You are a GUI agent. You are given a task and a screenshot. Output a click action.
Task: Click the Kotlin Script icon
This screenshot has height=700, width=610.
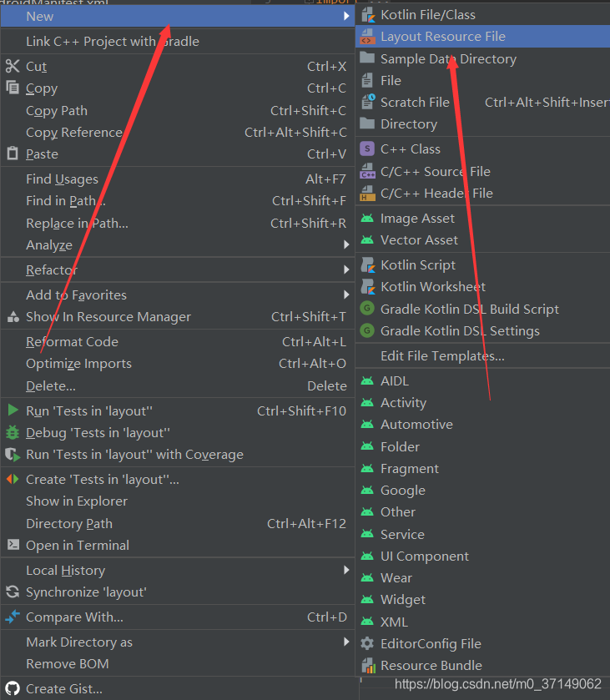click(368, 264)
